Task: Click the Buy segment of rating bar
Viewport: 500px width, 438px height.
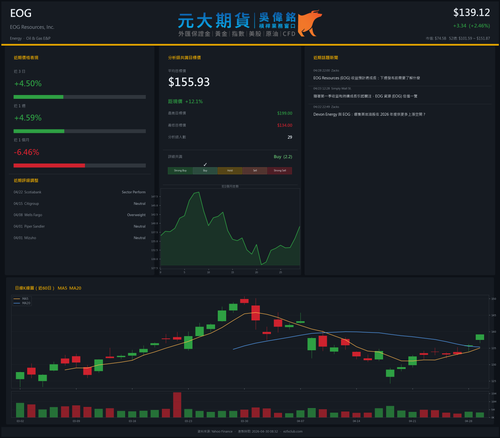Action: (x=205, y=171)
